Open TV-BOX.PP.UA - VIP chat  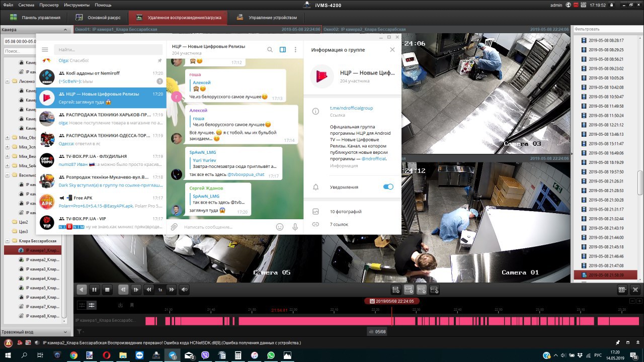point(101,223)
